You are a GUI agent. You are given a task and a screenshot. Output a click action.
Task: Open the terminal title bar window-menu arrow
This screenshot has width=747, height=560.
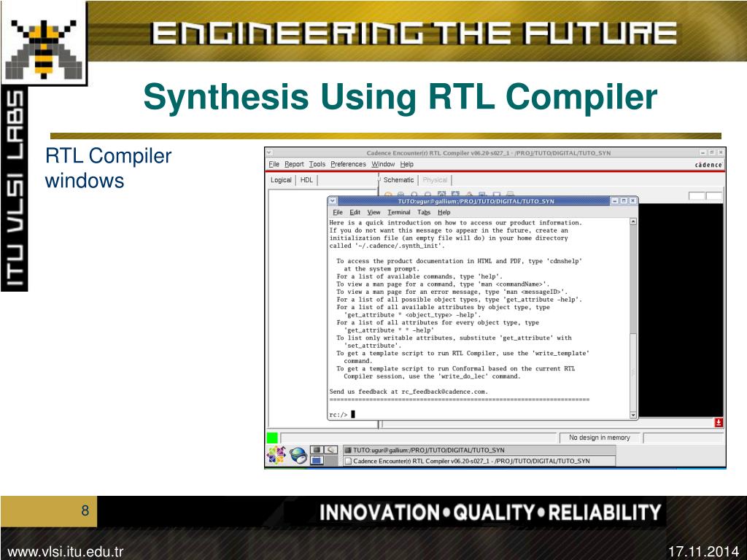(333, 201)
